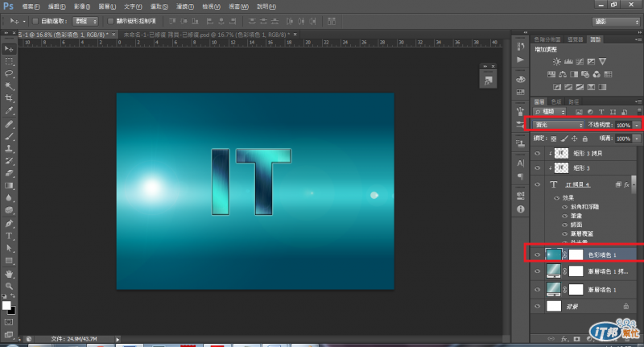Switch to the 色版 panel tab
Viewport: 644px width, 347px height.
[x=558, y=101]
